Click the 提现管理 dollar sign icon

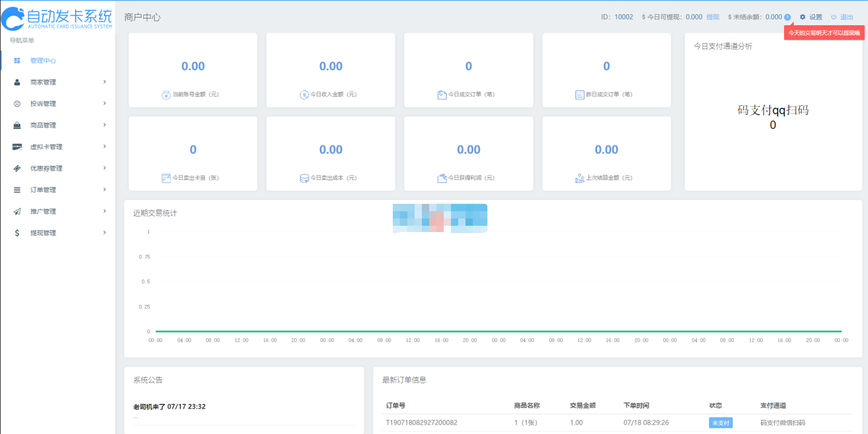click(x=17, y=233)
